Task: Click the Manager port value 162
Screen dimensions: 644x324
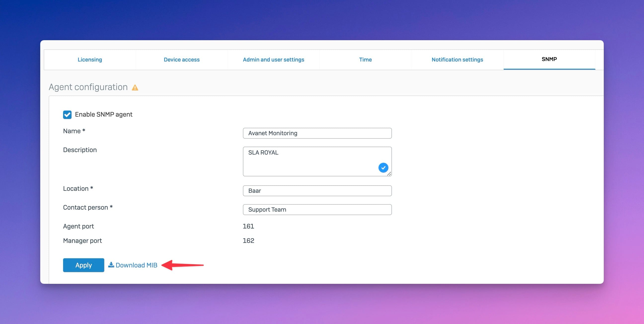Action: pyautogui.click(x=248, y=241)
